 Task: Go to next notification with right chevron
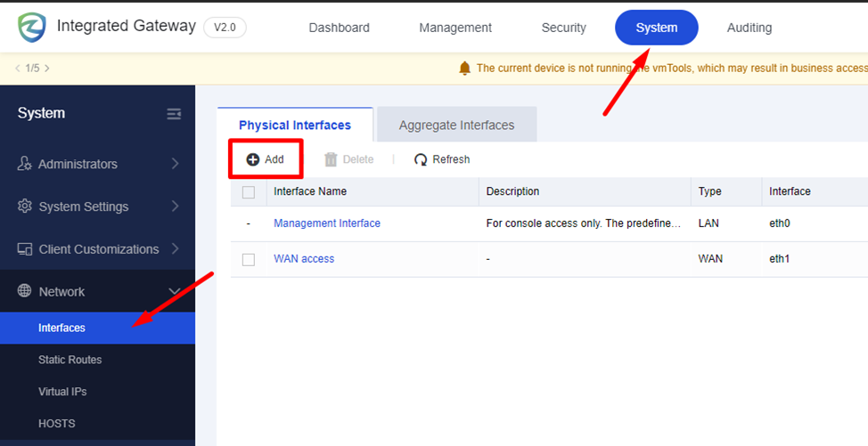(x=47, y=69)
